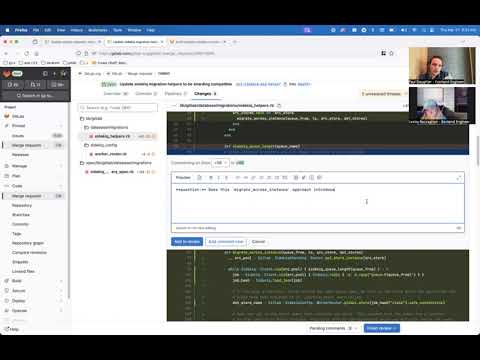Reload the page in the Firefox toolbar
The width and height of the screenshot is (480, 360).
click(x=27, y=53)
